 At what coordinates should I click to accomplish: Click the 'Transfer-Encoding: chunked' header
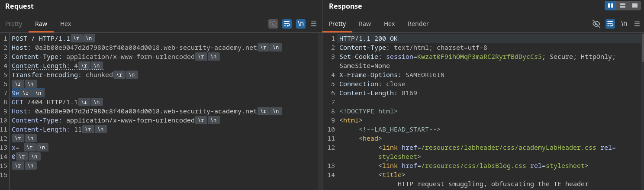[62, 75]
